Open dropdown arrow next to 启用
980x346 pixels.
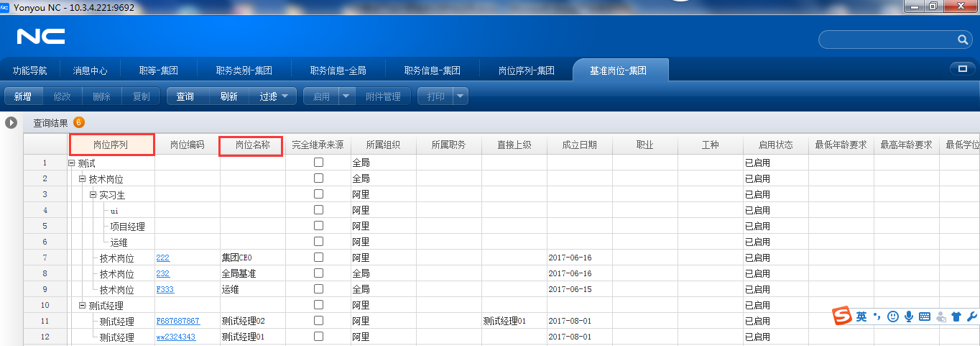click(347, 96)
